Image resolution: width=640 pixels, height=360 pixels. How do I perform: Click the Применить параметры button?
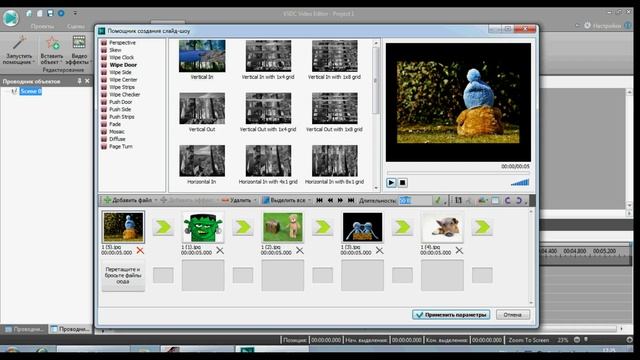tap(451, 315)
